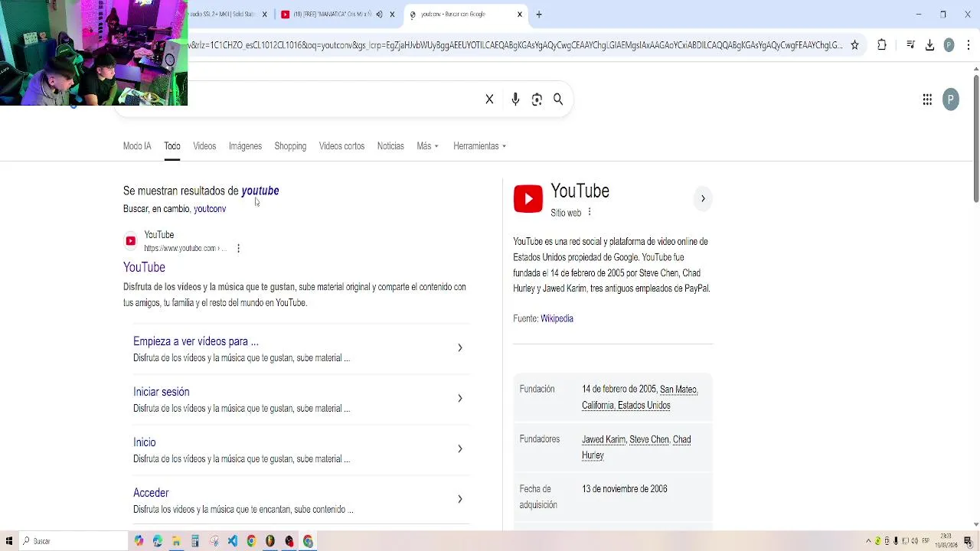Start a voice search with microphone

click(x=515, y=99)
